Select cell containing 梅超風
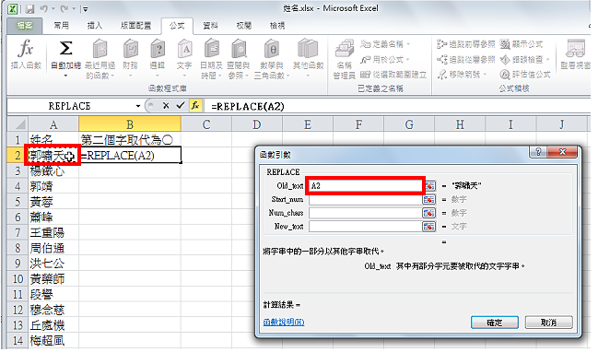The width and height of the screenshot is (598, 364). click(53, 340)
